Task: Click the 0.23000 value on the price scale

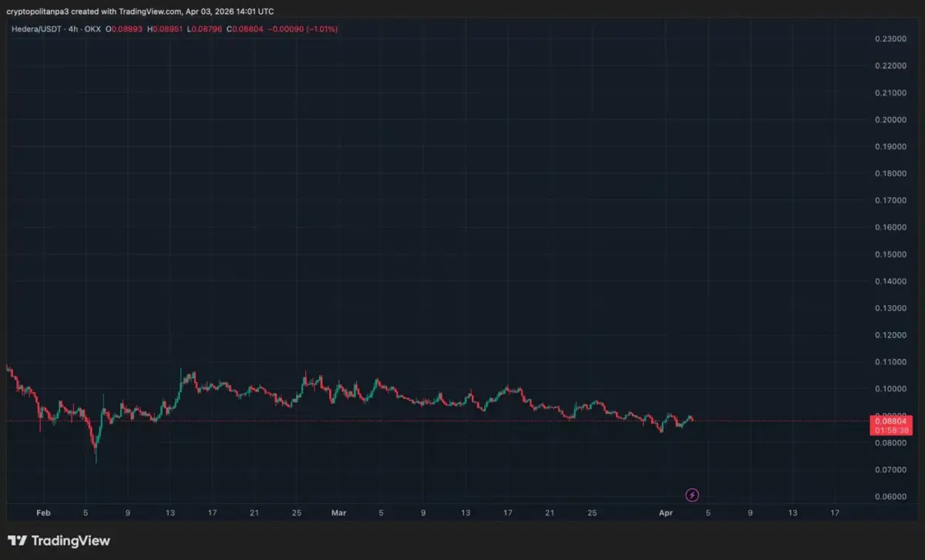Action: click(892, 38)
